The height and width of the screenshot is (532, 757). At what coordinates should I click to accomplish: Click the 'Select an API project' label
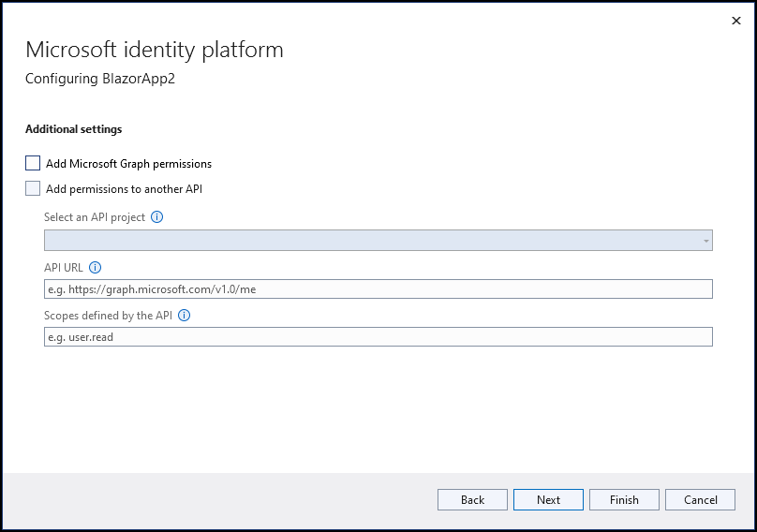click(x=95, y=217)
